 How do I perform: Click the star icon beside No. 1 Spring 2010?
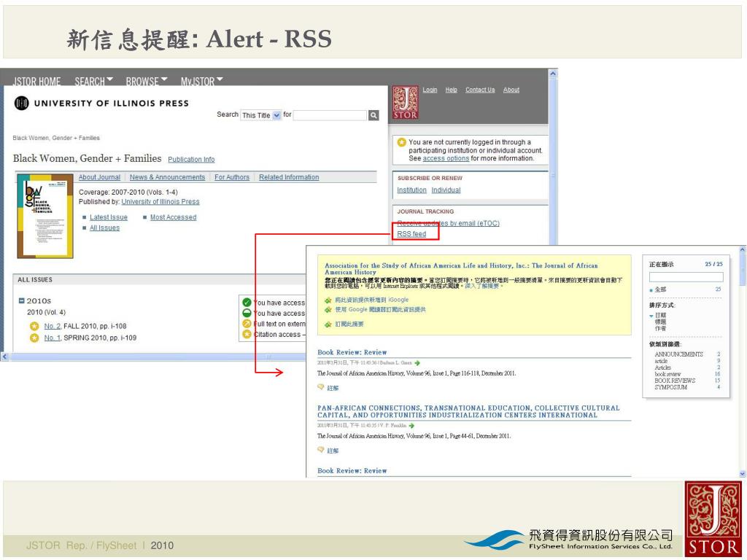point(34,338)
